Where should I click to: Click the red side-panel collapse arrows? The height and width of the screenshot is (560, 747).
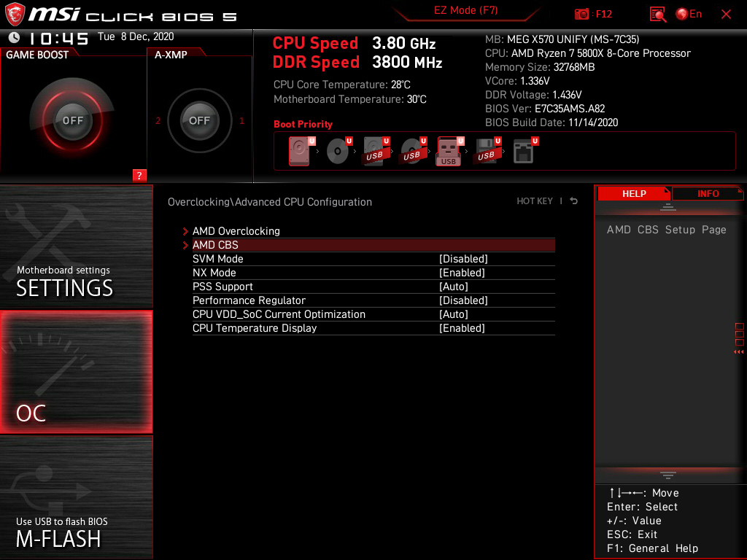(x=738, y=352)
